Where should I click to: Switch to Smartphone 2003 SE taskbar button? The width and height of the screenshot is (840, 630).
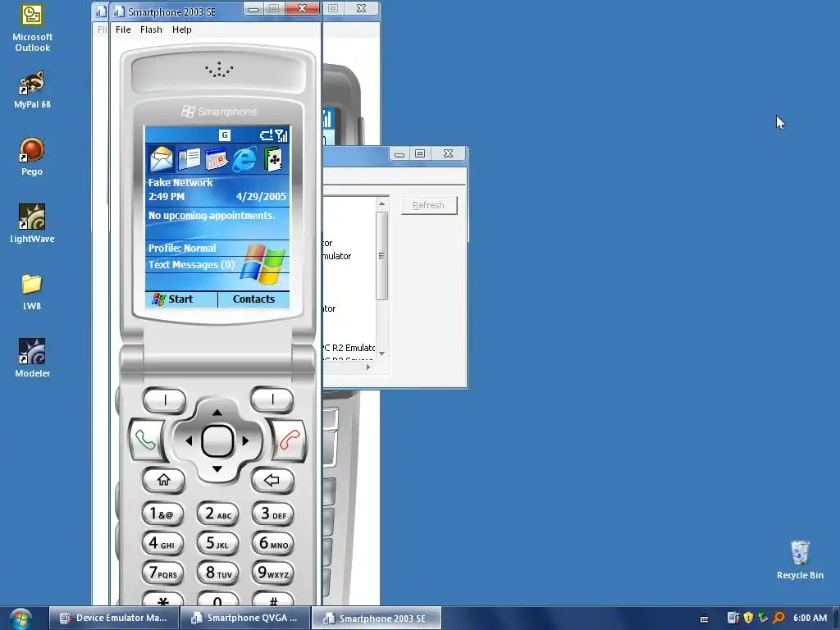(x=377, y=618)
